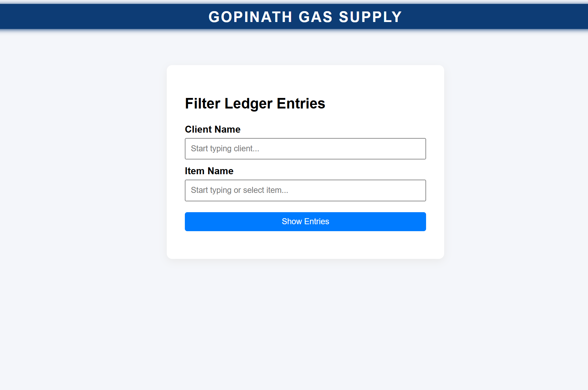Click the Client Name label

213,129
